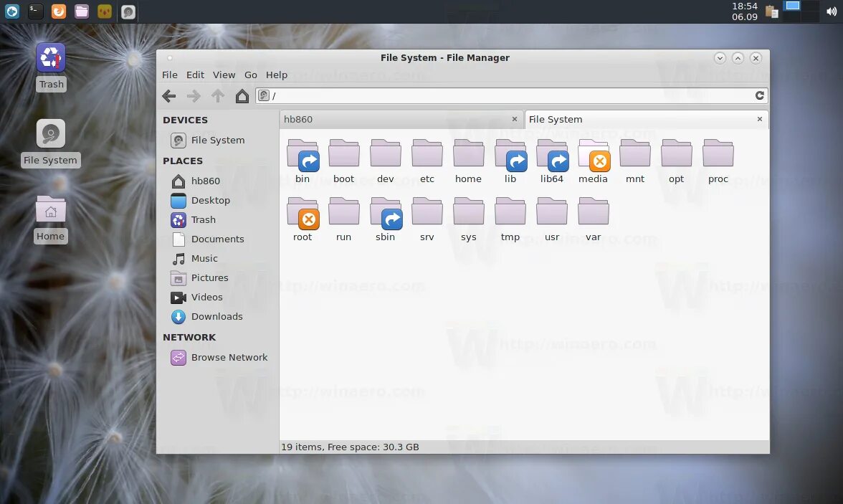The image size is (843, 504).
Task: Select the etc folder icon
Action: tap(427, 154)
